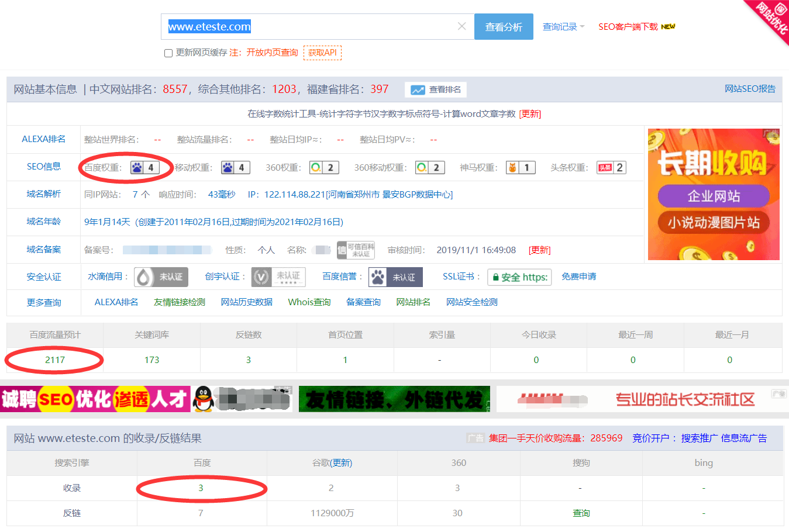Viewport: 789px width, 532px height.
Task: Click the 更多查询 row label
Action: (44, 303)
